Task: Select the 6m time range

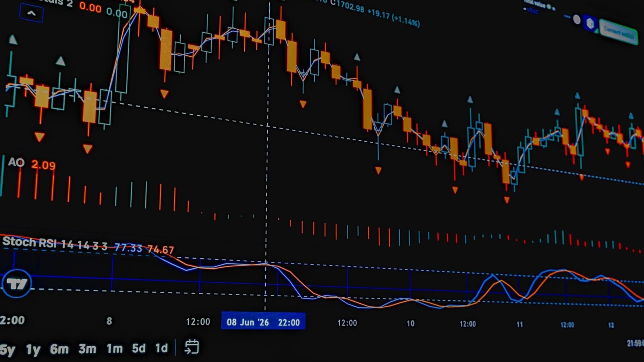Action: (x=59, y=349)
